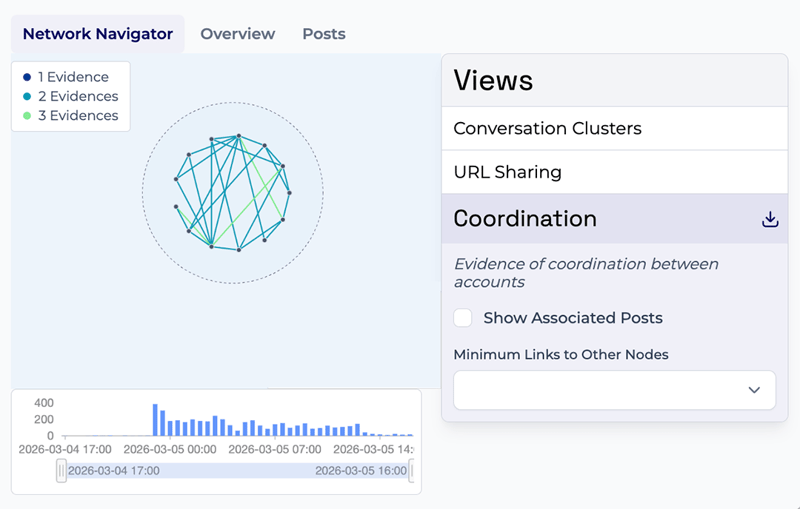Viewport: 800px width, 509px height.
Task: Click the dark blue 1 Evidence legend dot
Action: (27, 77)
